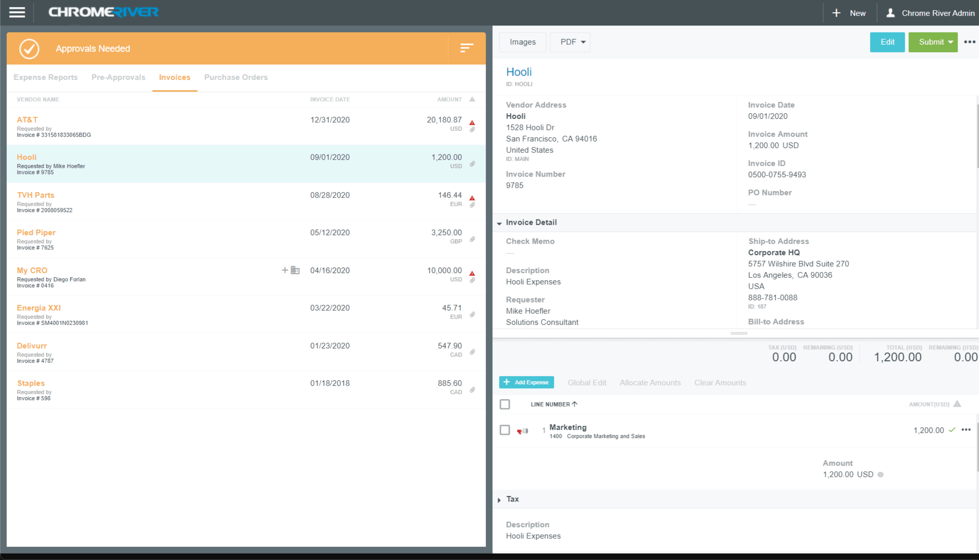Viewport: 979px width, 560px height.
Task: Grab the panel resize handle below invoice details
Action: [739, 333]
